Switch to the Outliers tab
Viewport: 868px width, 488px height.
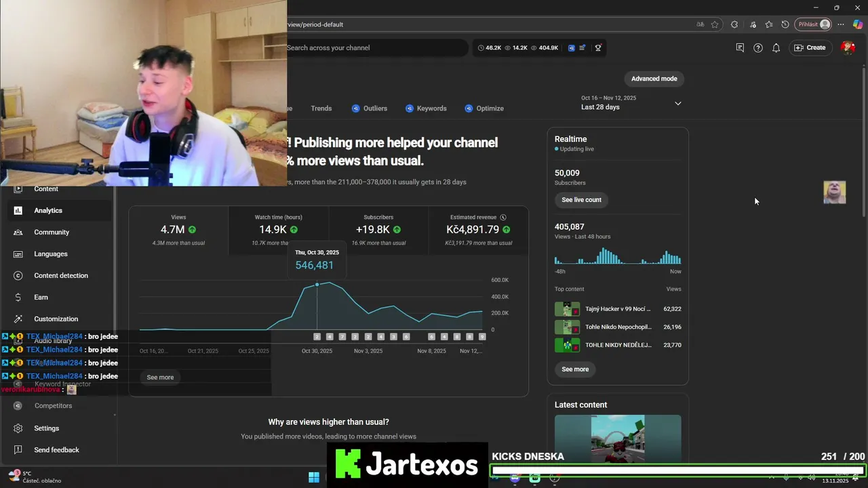(x=370, y=108)
